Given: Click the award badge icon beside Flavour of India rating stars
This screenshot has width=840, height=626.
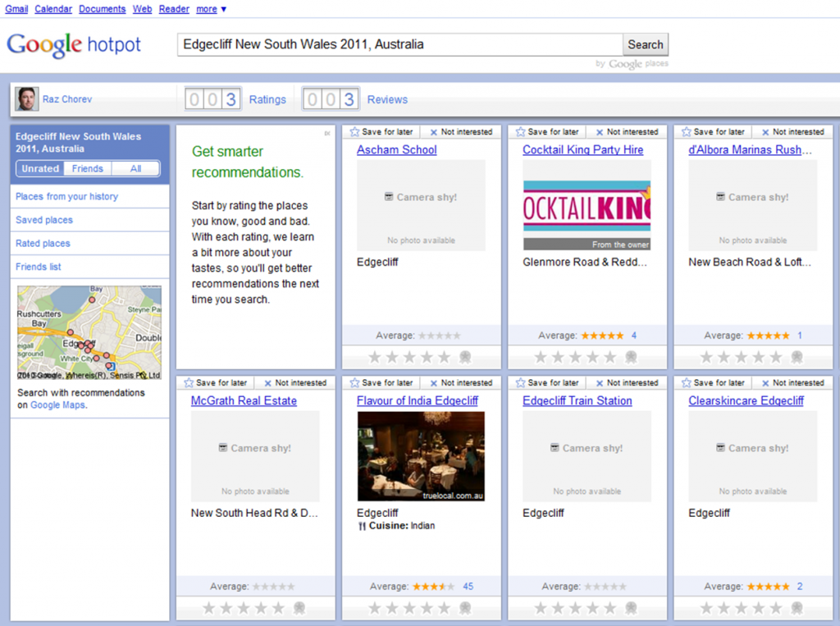Looking at the screenshot, I should click(464, 608).
